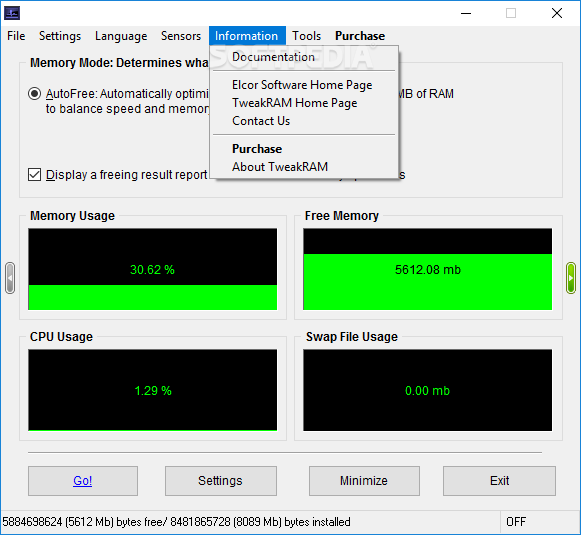581x535 pixels.
Task: Select Purchase in the Information dropdown
Action: (x=304, y=149)
